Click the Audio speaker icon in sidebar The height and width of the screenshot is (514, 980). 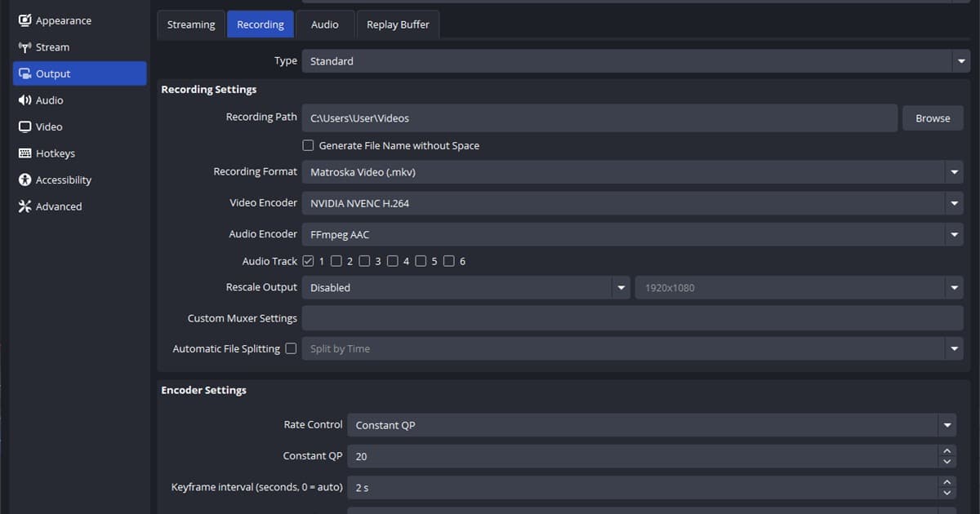24,100
